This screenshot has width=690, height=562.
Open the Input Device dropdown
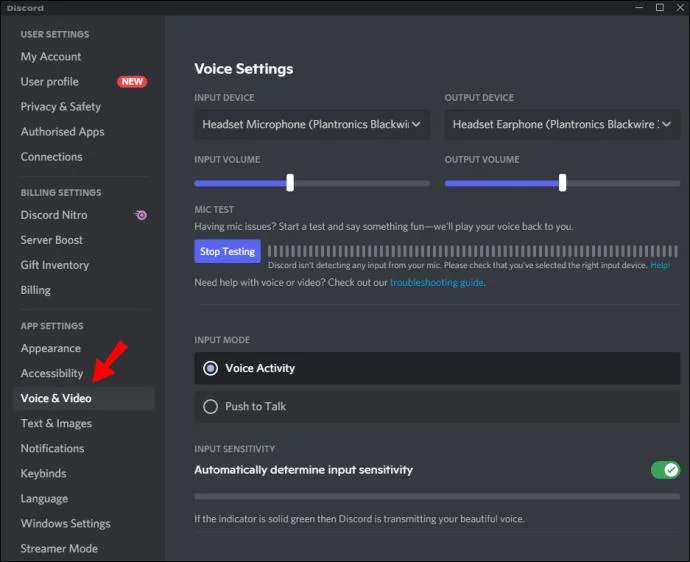click(x=312, y=125)
